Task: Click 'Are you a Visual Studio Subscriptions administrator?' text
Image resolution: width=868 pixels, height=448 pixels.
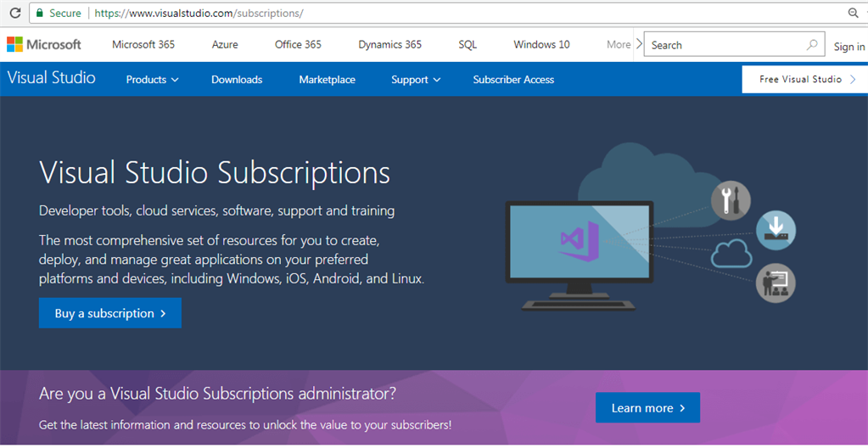Action: pos(217,394)
